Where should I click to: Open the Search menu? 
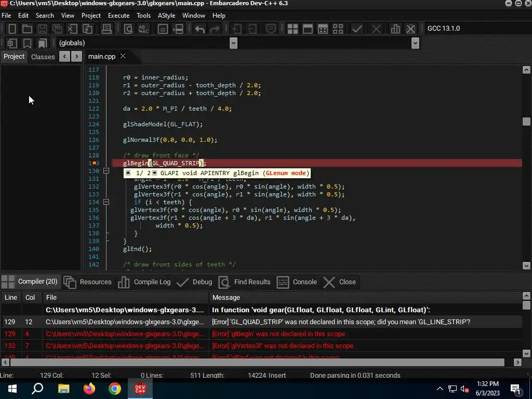[x=45, y=16]
